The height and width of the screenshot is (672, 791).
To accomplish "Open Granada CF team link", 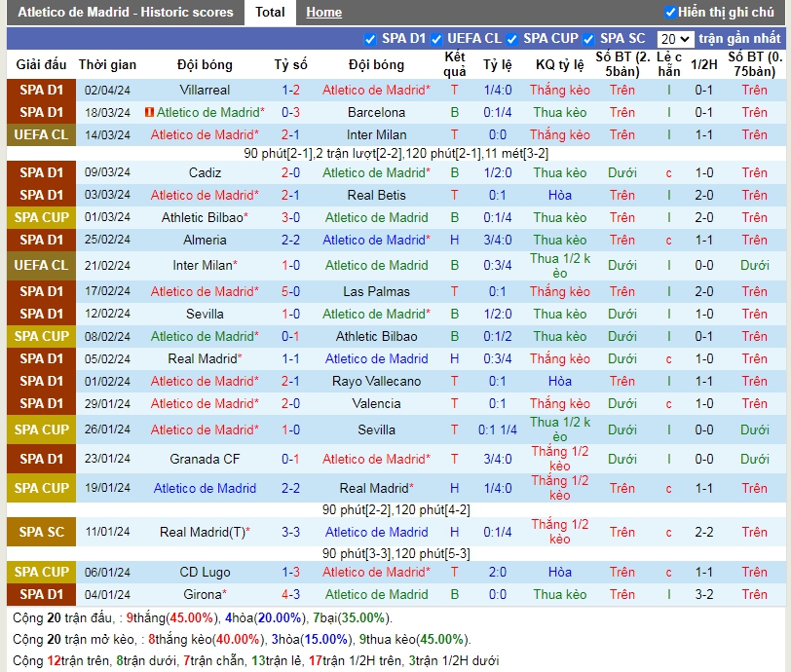I will click(205, 459).
